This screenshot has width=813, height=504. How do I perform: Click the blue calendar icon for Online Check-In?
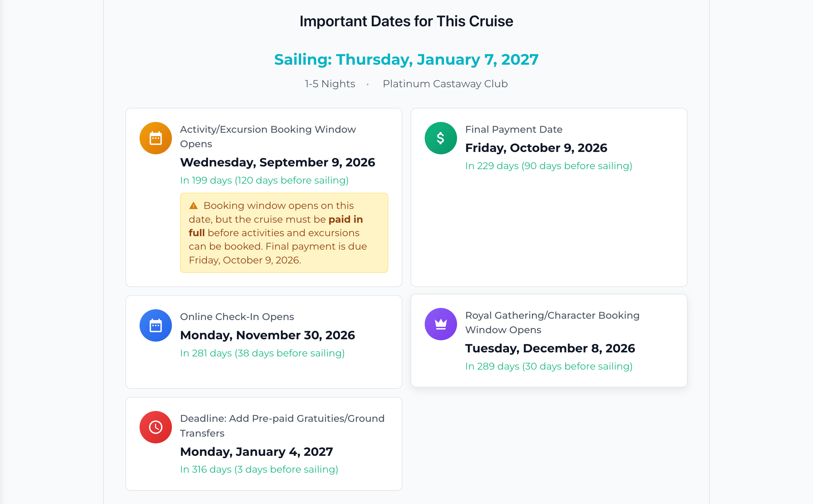tap(155, 325)
